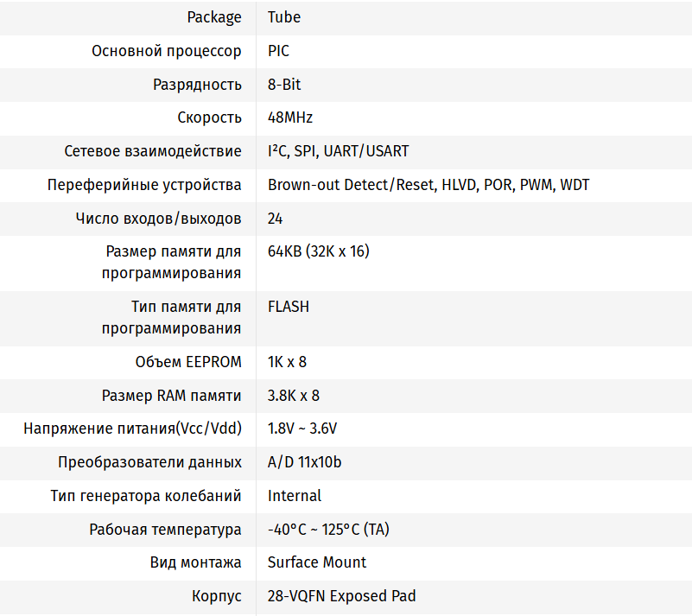The height and width of the screenshot is (616, 692).
Task: Select the 'Основной процессор' label
Action: click(x=167, y=51)
